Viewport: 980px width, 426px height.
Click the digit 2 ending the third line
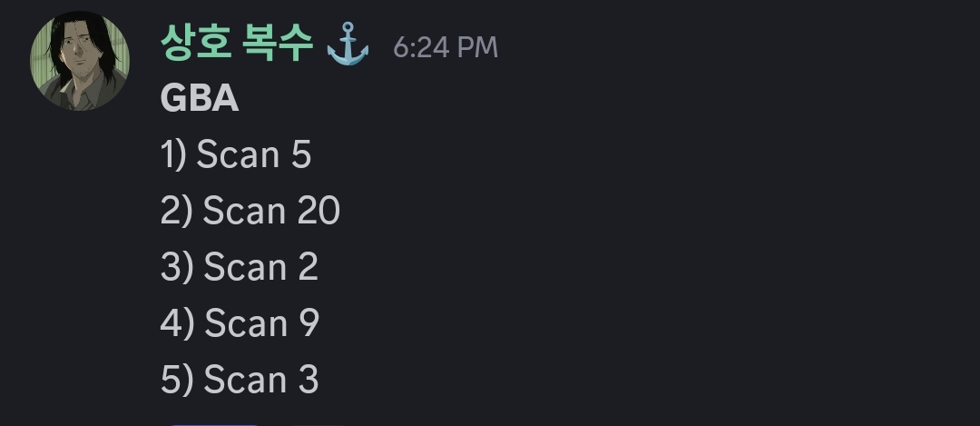point(308,268)
